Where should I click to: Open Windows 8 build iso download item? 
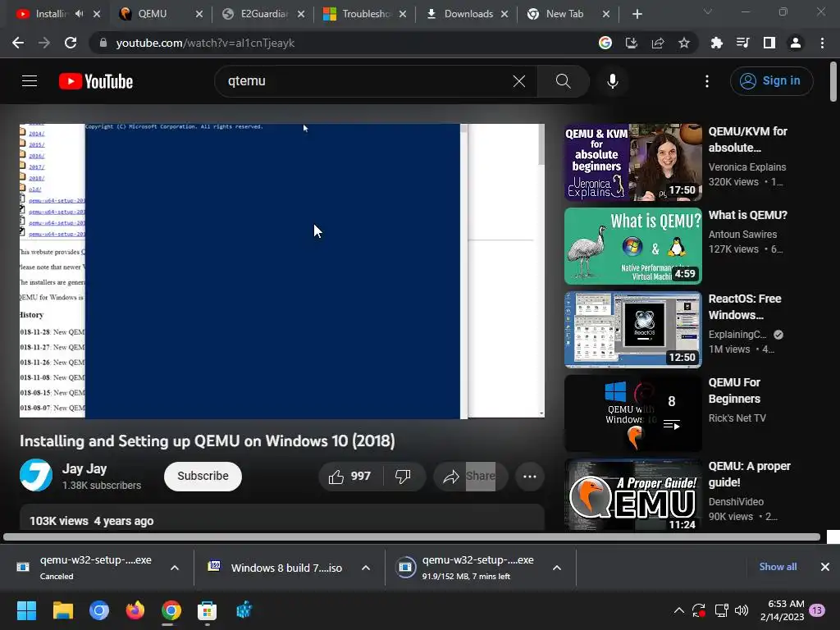coord(276,568)
